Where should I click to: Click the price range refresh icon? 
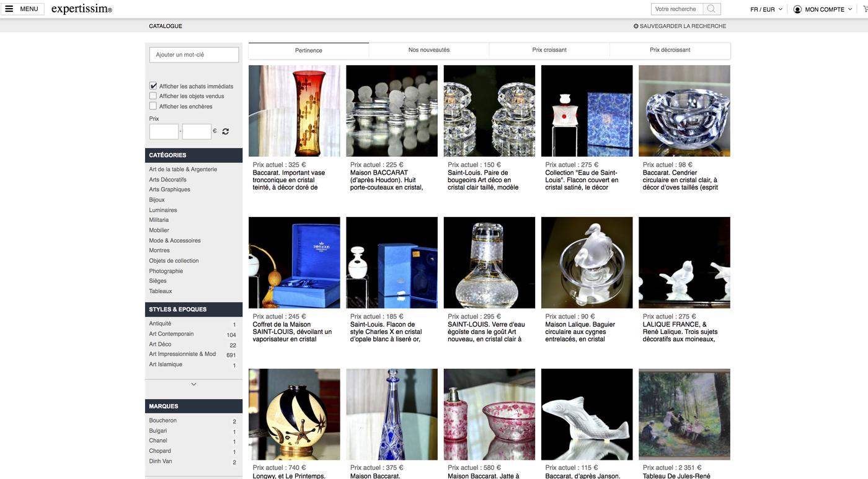pyautogui.click(x=226, y=131)
